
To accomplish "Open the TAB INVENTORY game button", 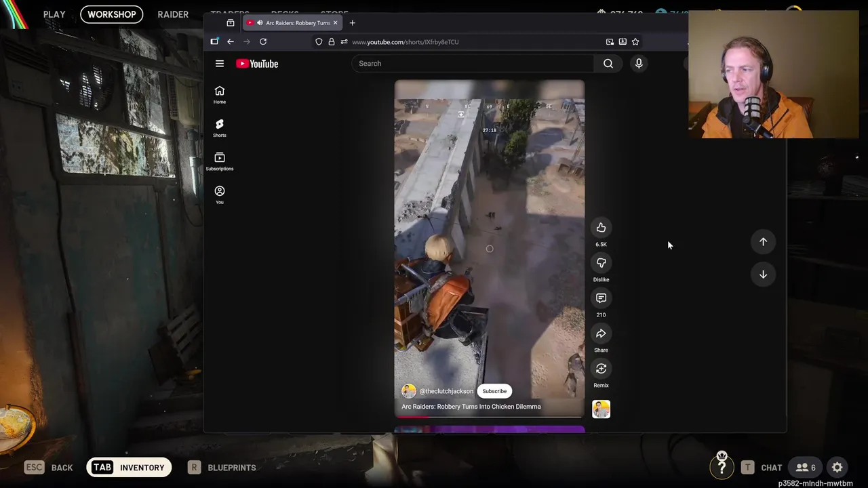I will pos(130,468).
